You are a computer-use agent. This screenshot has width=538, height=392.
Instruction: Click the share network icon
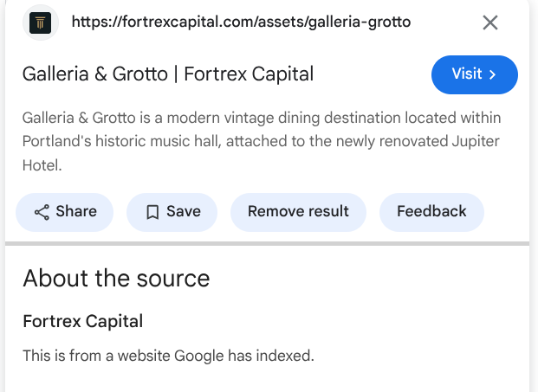click(42, 212)
